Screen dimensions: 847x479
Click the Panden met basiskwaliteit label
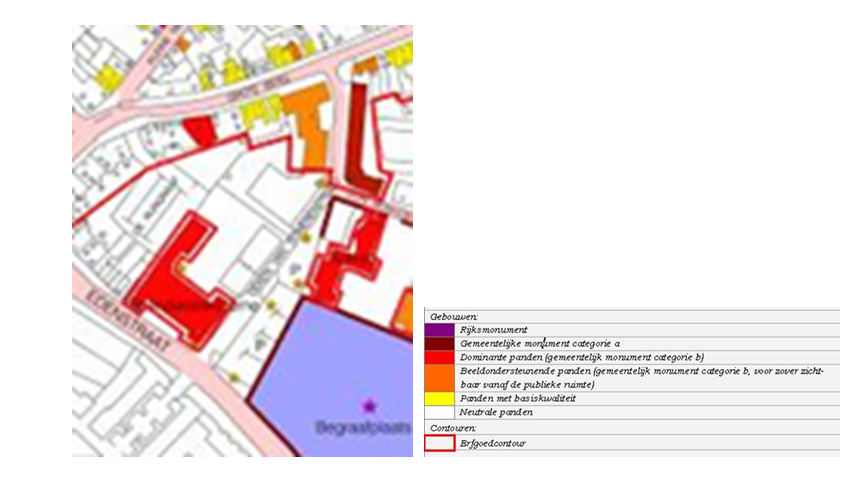(x=518, y=398)
